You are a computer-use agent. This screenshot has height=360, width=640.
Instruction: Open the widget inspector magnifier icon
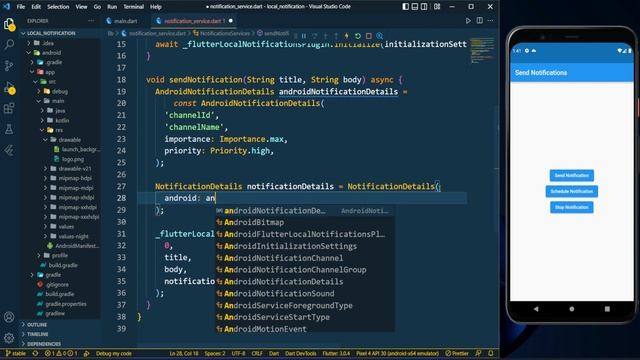[x=380, y=36]
